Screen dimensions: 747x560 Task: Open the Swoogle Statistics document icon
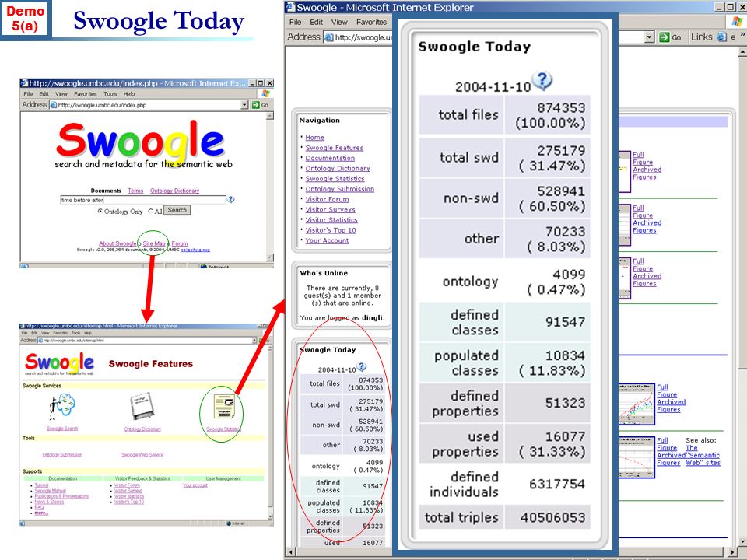[224, 406]
